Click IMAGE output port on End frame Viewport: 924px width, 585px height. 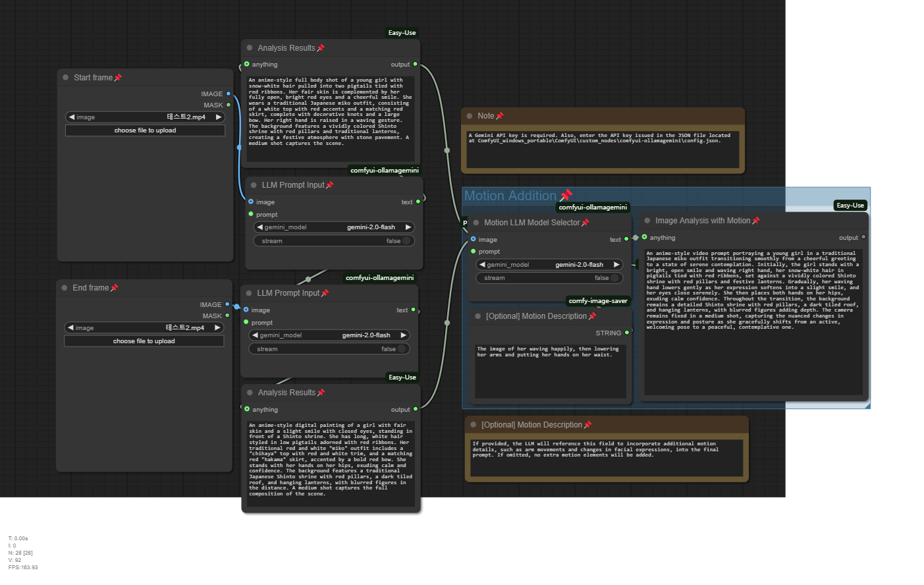[227, 304]
